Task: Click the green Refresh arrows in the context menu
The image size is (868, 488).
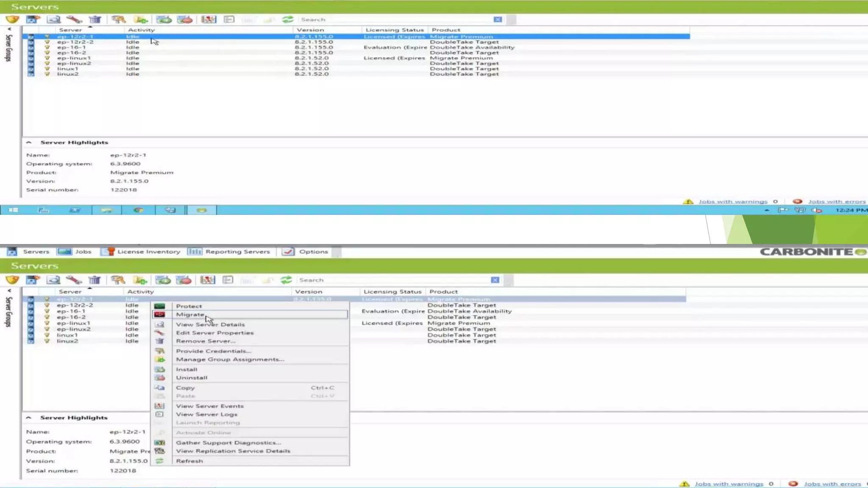Action: [160, 461]
